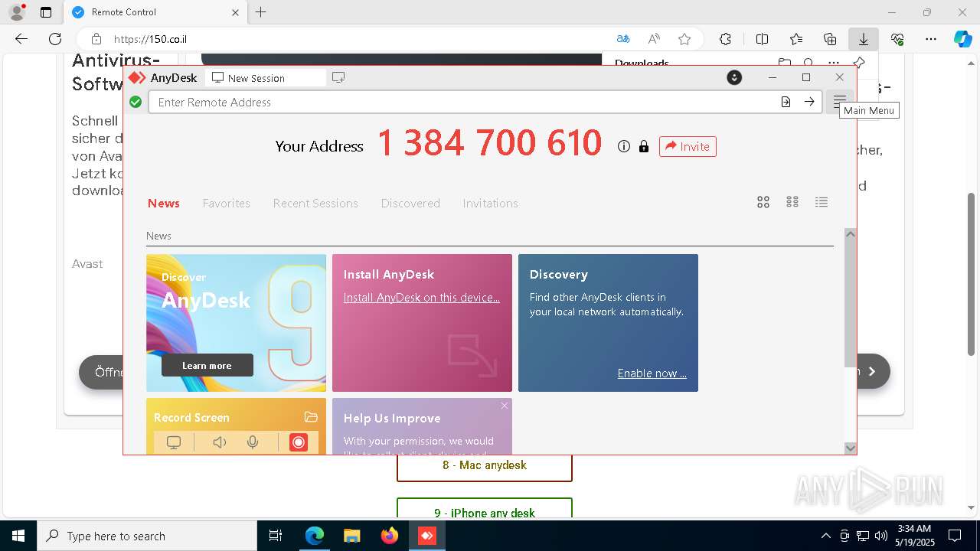The image size is (980, 551).
Task: Open the AnyDesk Main Menu hamburger icon
Action: (840, 102)
